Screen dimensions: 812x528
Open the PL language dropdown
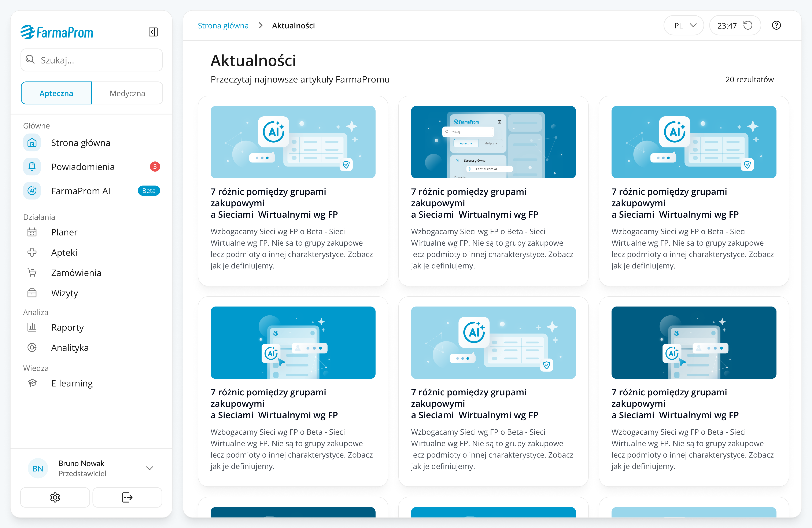pyautogui.click(x=684, y=26)
